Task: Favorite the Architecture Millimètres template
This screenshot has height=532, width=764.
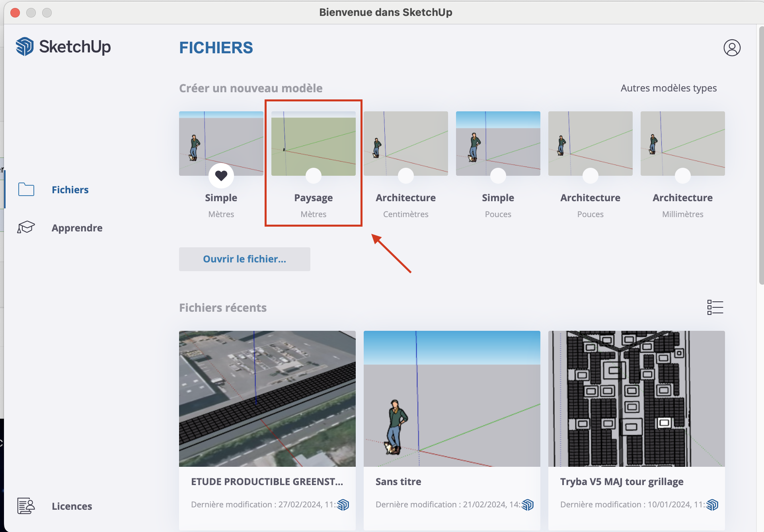Action: click(x=683, y=175)
